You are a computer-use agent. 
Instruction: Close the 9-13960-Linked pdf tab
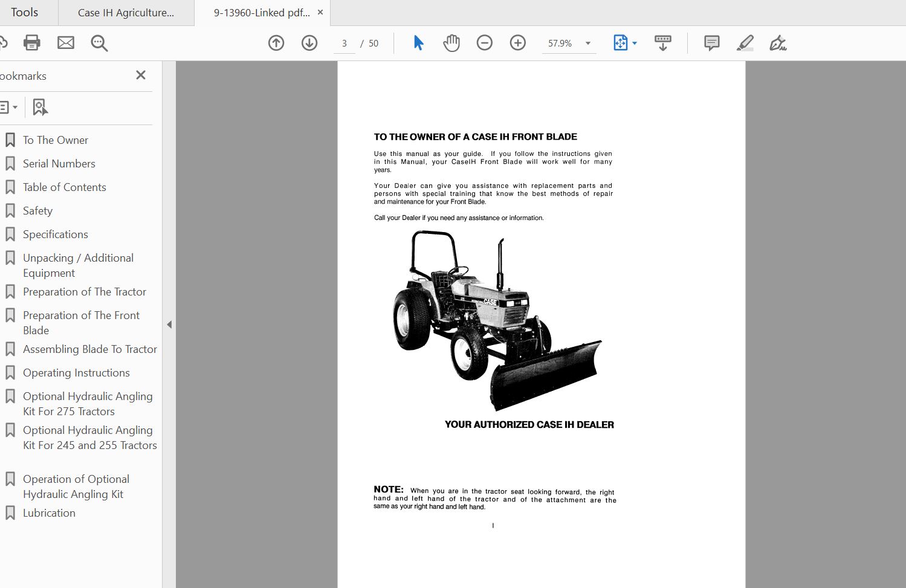(320, 13)
